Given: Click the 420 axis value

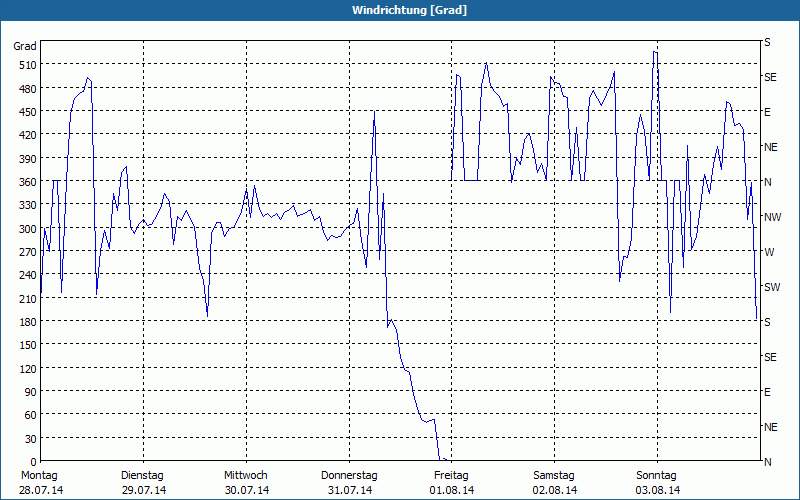Looking at the screenshot, I should click(x=28, y=135).
